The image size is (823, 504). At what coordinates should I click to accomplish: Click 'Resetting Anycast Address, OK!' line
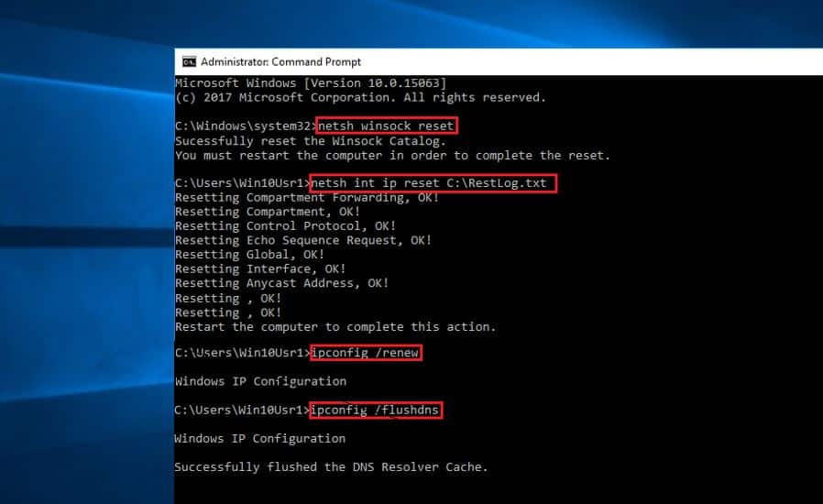[x=281, y=284]
